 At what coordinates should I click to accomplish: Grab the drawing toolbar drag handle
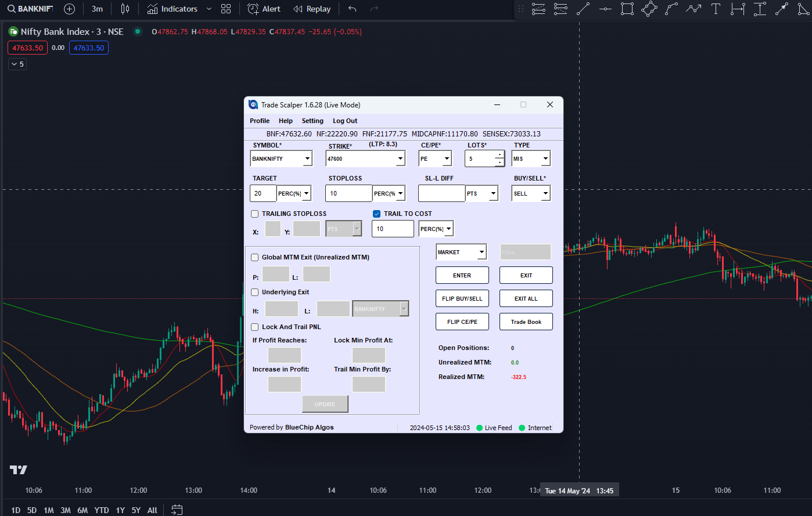(x=521, y=9)
